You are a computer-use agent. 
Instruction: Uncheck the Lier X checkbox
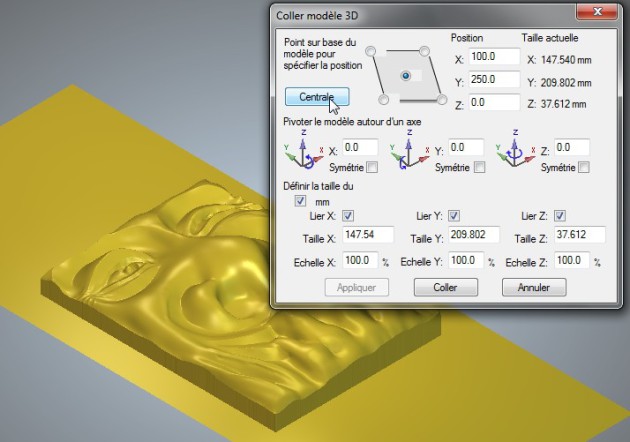[x=348, y=216]
